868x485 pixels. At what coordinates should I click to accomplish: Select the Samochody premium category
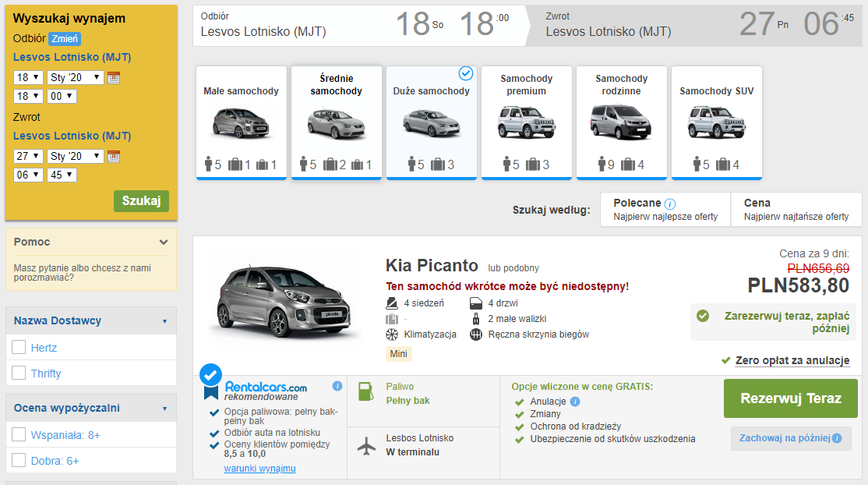tap(527, 122)
